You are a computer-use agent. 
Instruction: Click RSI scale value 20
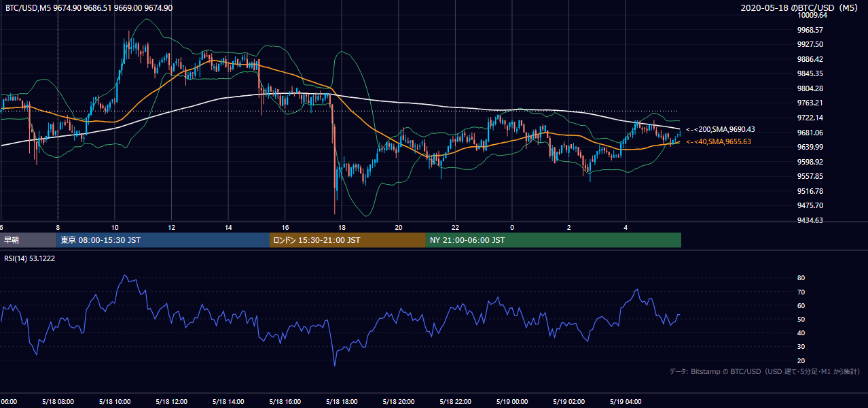click(801, 360)
